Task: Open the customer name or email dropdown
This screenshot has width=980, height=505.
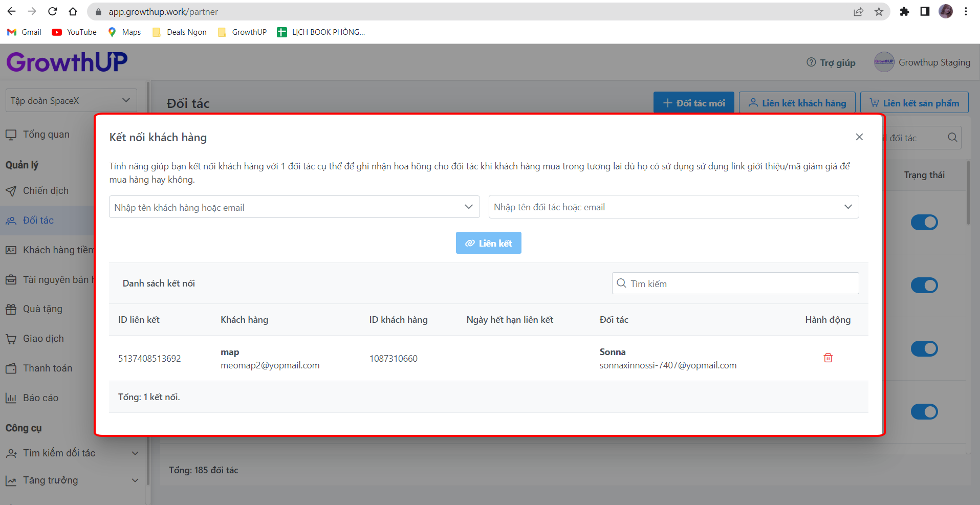Action: click(294, 207)
